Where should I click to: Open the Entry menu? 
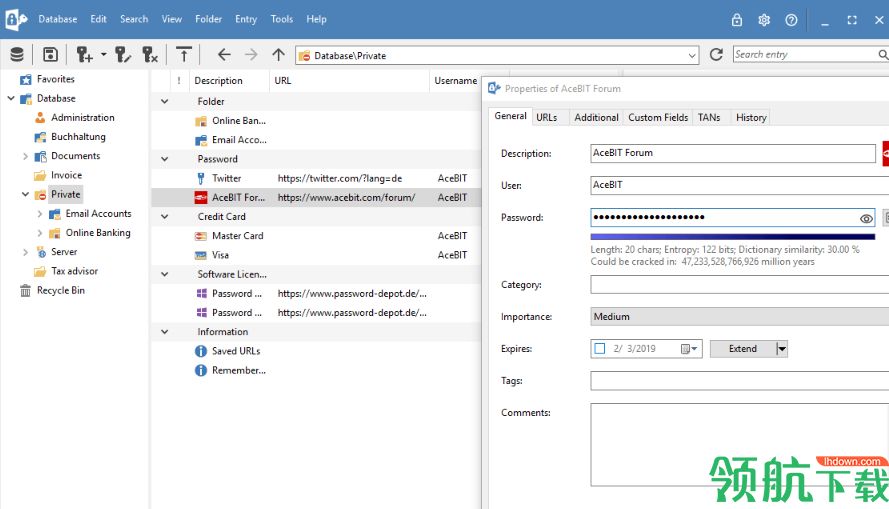pyautogui.click(x=246, y=19)
